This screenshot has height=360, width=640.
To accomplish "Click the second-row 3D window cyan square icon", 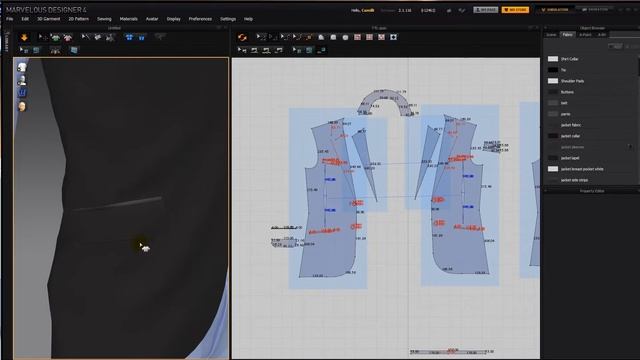I will click(74, 50).
